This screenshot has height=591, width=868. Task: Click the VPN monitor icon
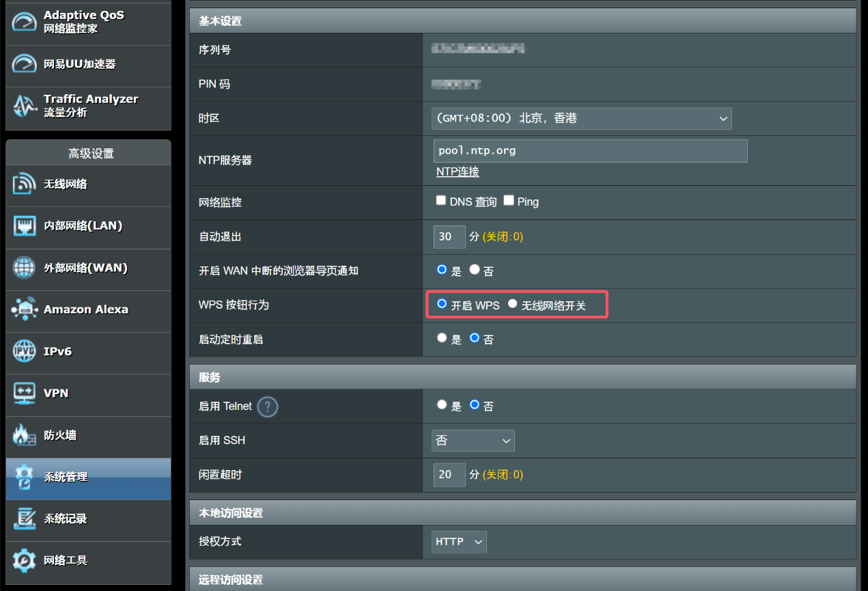[x=25, y=393]
